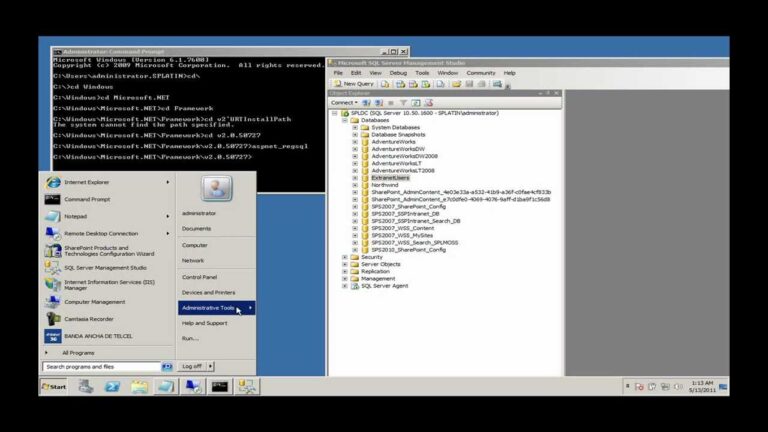Click the Search programs and files box

pos(102,366)
